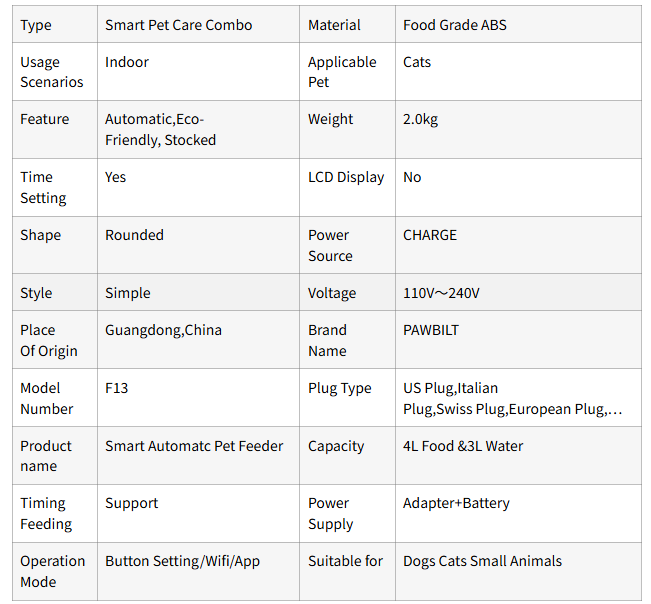This screenshot has width=651, height=604.
Task: Click the 'CHARGE' power source value
Action: (x=430, y=235)
